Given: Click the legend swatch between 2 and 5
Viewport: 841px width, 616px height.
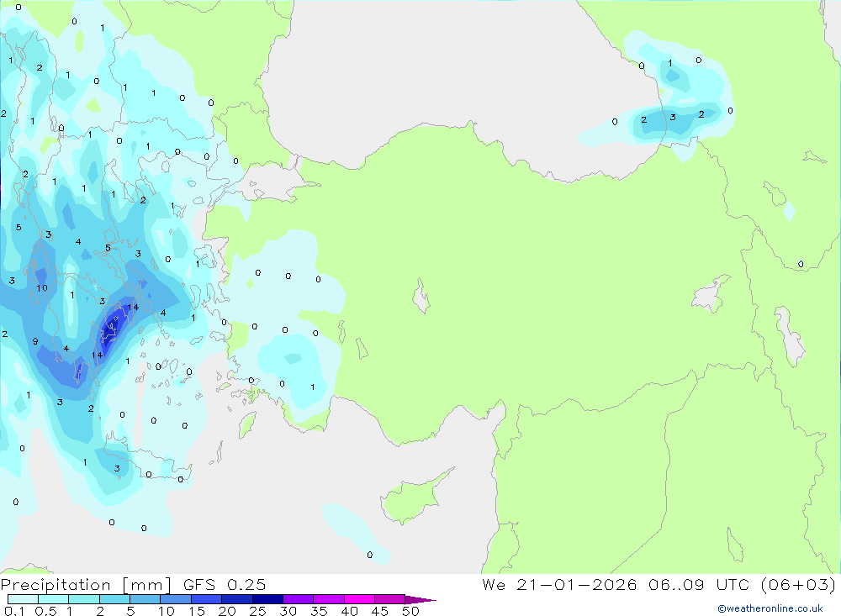Looking at the screenshot, I should 114,599.
